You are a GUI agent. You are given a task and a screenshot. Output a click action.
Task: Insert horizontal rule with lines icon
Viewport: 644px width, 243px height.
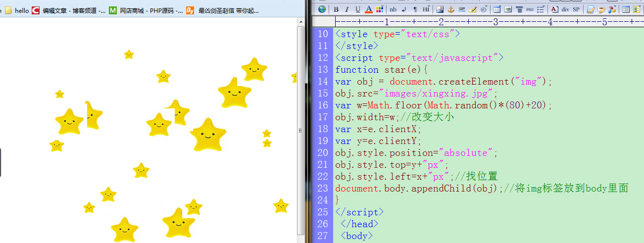click(462, 9)
